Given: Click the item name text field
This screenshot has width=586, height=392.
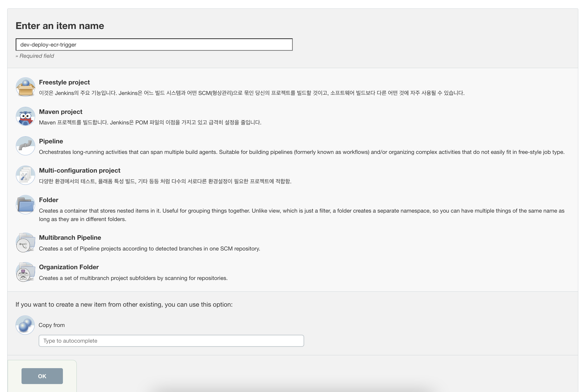Looking at the screenshot, I should pyautogui.click(x=154, y=44).
